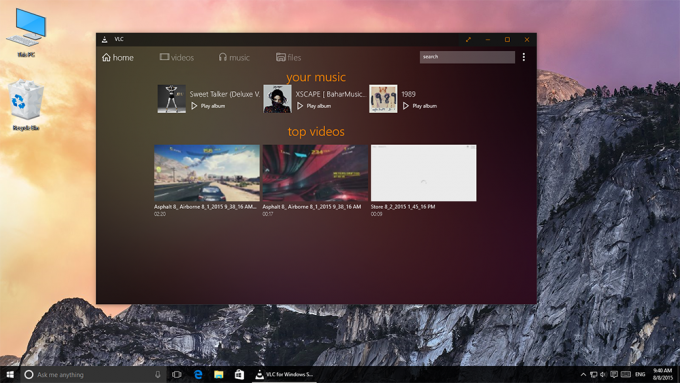Screen dimensions: 680x383
Task: Open This PC desktop icon
Action: [x=26, y=33]
